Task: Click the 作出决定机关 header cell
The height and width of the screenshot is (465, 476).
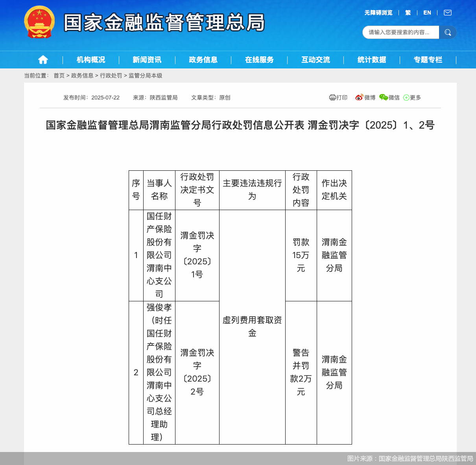Action: point(334,190)
